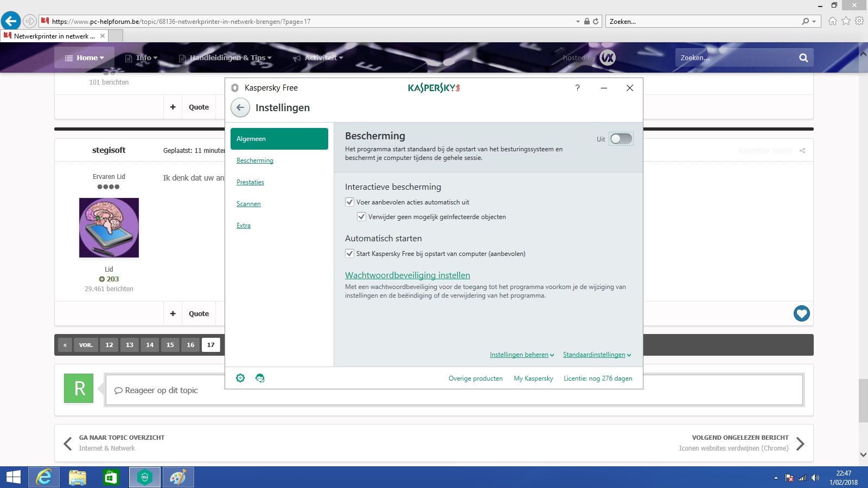Open the Home forum menu dropdown

click(84, 57)
